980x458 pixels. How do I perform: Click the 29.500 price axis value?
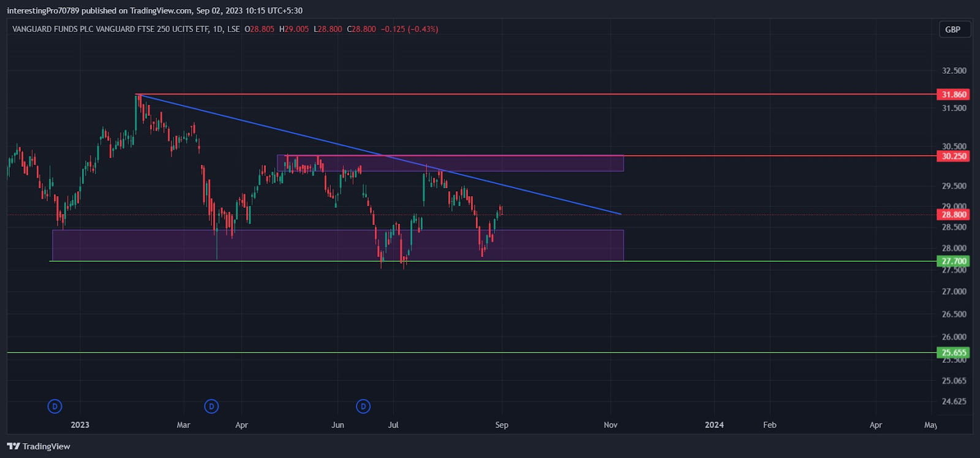[954, 186]
